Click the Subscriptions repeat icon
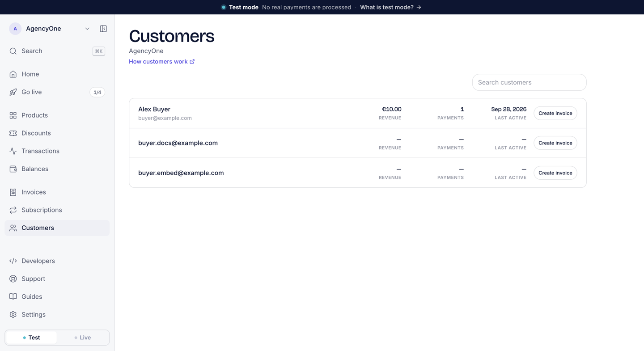 tap(13, 210)
